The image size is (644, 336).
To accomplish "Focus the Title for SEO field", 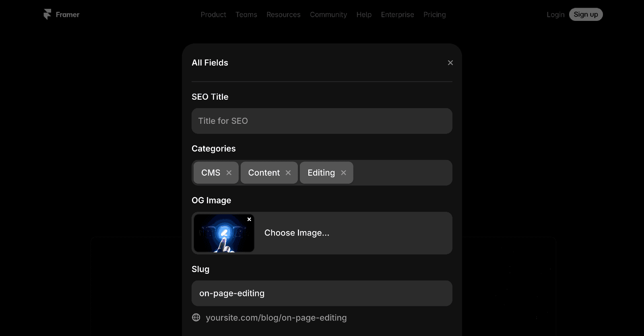I will 322,121.
